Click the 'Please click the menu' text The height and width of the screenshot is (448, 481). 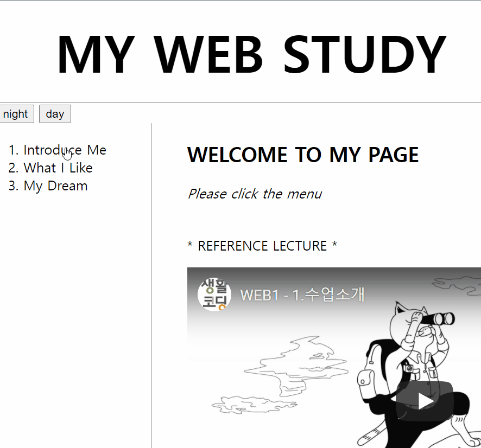coord(255,194)
